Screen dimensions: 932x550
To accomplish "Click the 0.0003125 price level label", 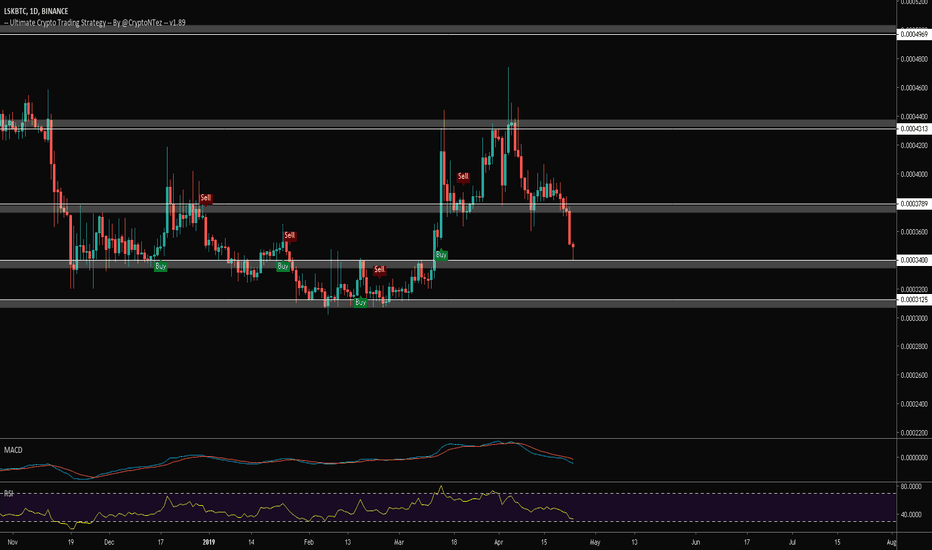I will coord(914,300).
